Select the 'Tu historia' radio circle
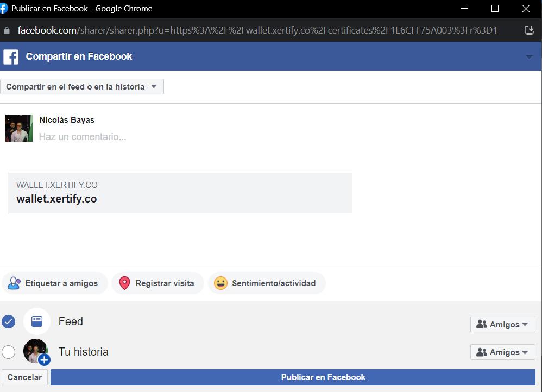 coord(8,352)
